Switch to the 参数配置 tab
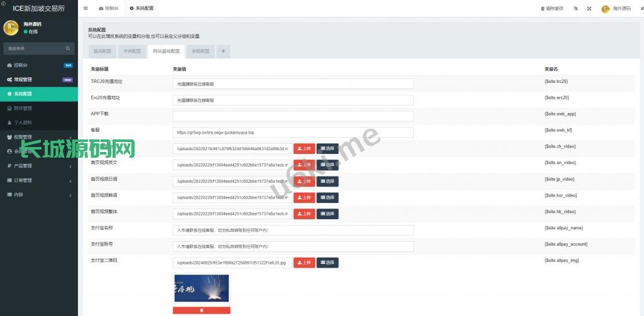This screenshot has height=316, width=644. tap(201, 51)
